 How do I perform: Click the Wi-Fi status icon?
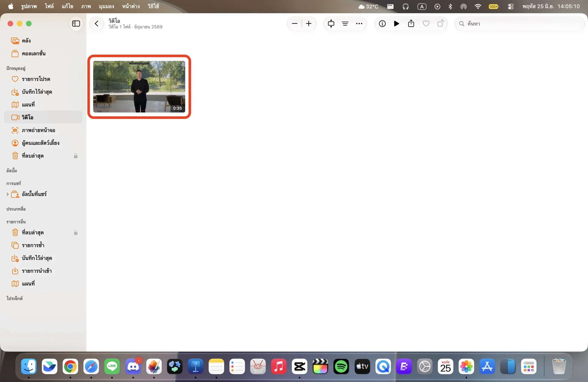tap(478, 7)
